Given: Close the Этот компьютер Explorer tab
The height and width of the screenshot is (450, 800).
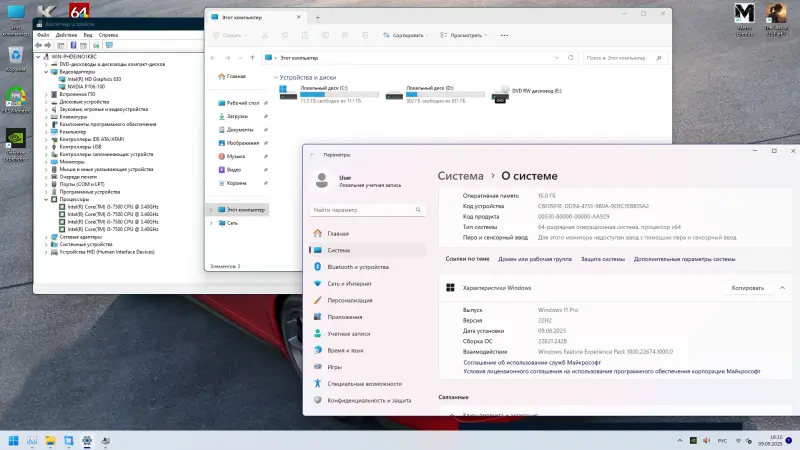Looking at the screenshot, I should point(298,17).
